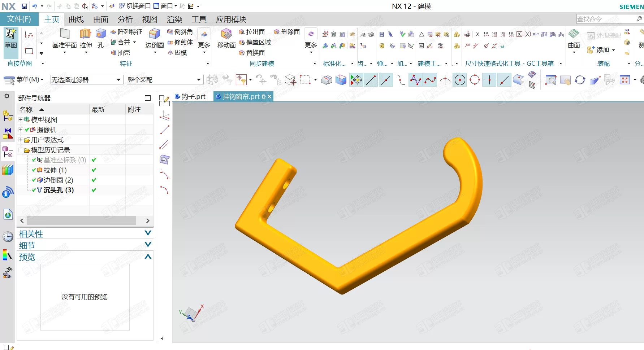This screenshot has width=644, height=350.
Task: Open the 无选择过滤器 selection filter dropdown
Action: [x=87, y=80]
